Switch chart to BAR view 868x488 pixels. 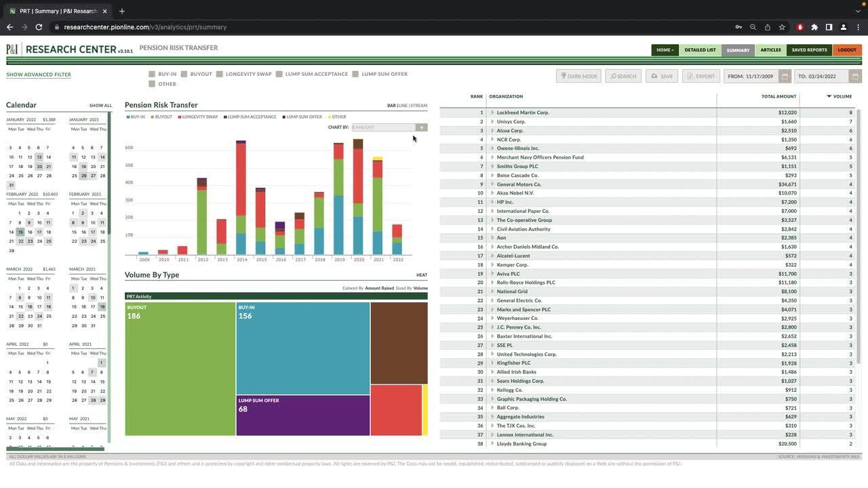tap(391, 106)
